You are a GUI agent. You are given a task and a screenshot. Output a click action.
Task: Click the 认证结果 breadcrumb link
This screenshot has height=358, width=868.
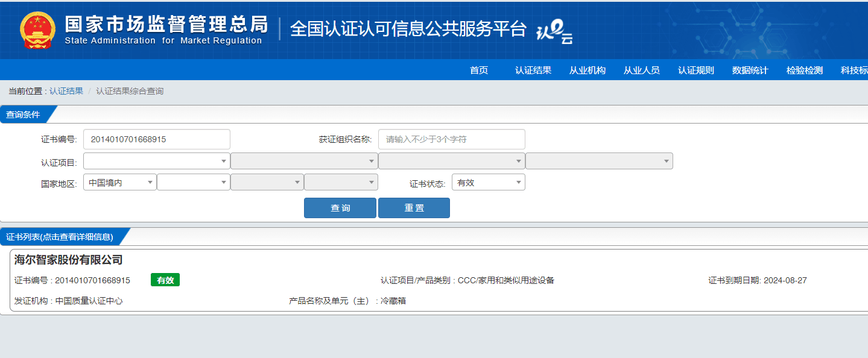pos(66,92)
